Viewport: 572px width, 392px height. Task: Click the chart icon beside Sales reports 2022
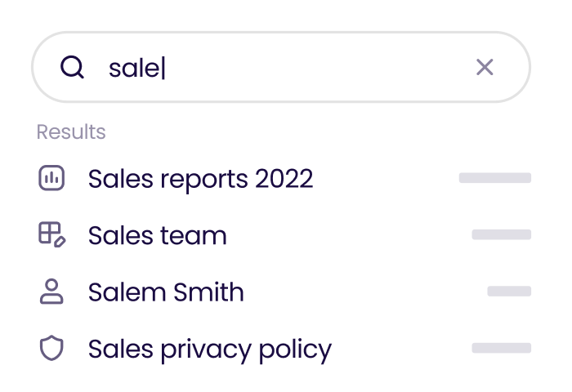(51, 178)
